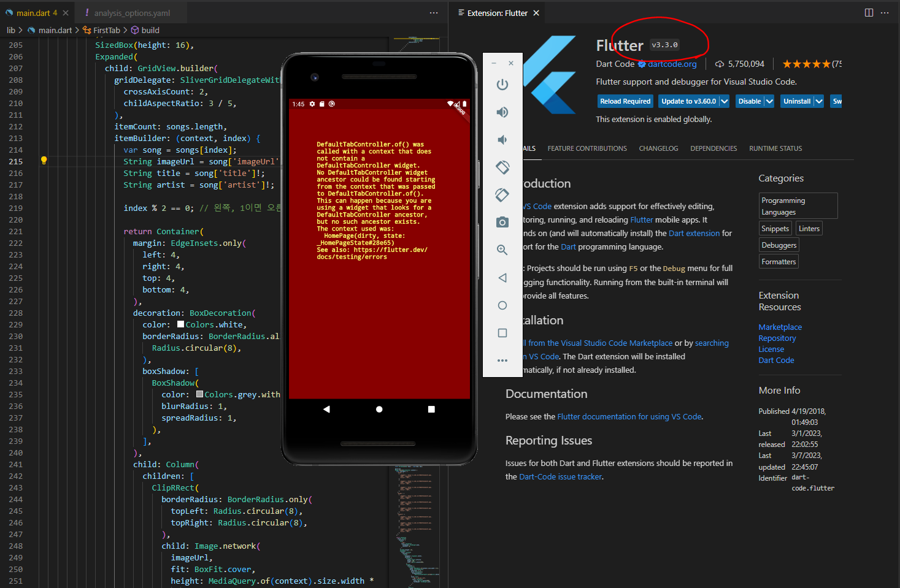Image resolution: width=900 pixels, height=588 pixels.
Task: Open more actions for the extension editor group
Action: click(x=885, y=13)
